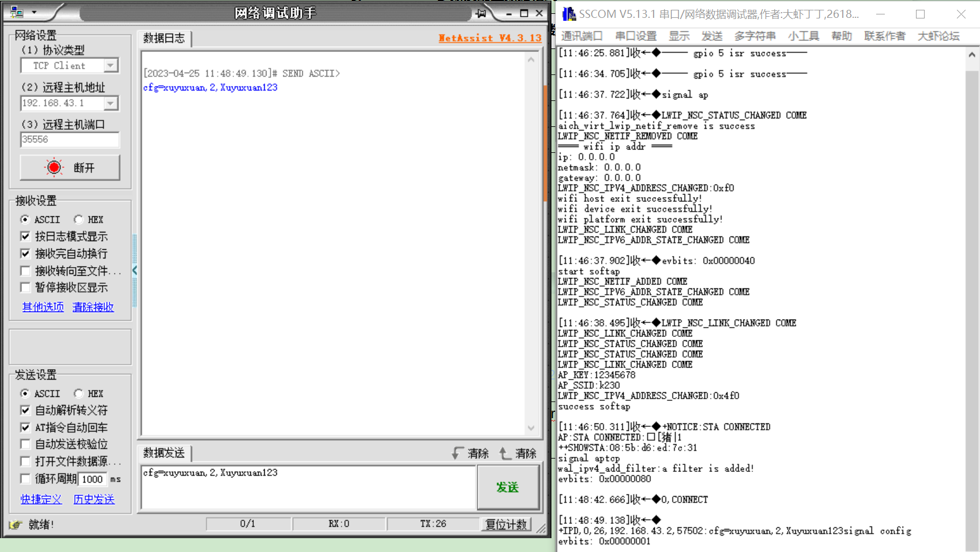Open the TCP Client protocol type dropdown

point(110,66)
